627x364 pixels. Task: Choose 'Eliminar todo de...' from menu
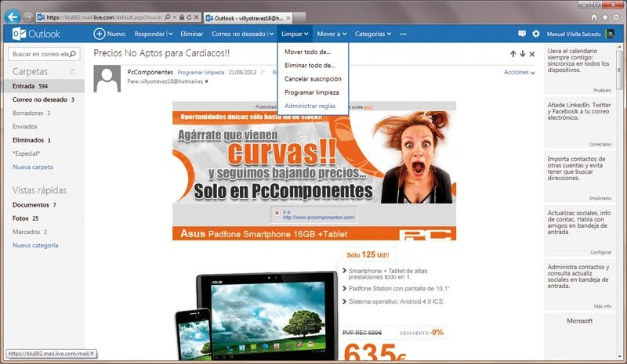coord(310,65)
